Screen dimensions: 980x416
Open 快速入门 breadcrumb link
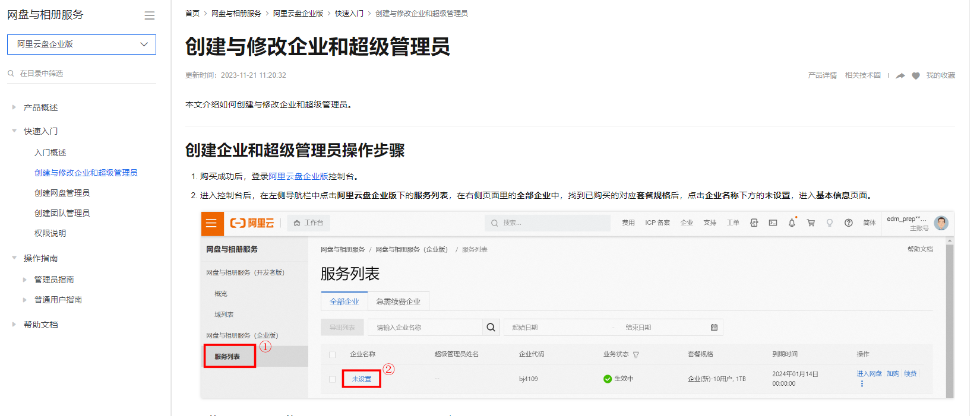(x=349, y=13)
